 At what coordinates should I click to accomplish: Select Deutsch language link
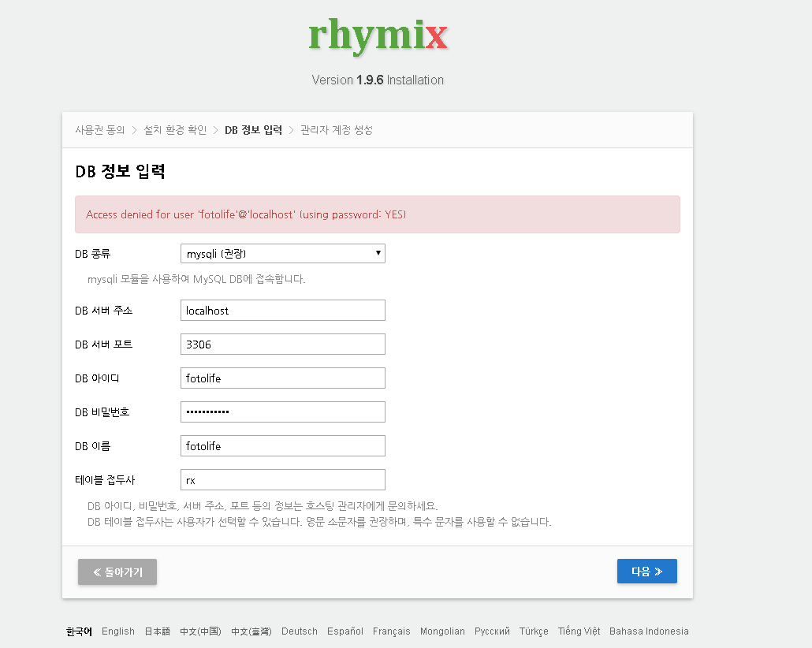pos(300,631)
